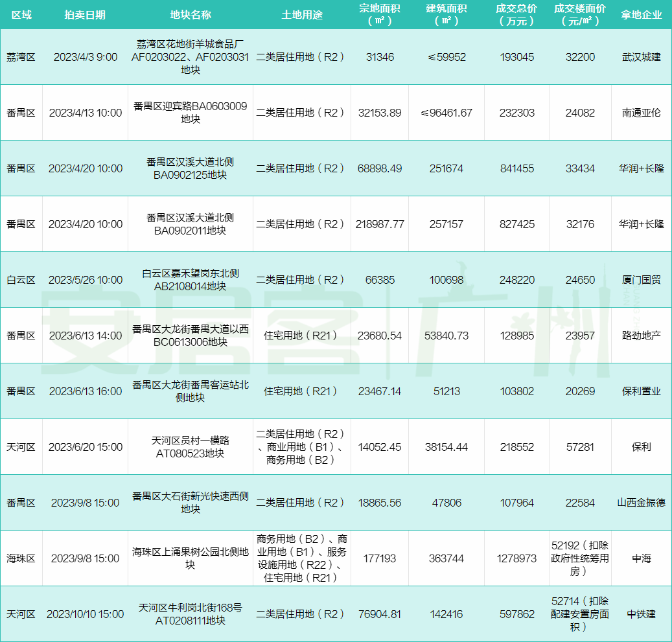The width and height of the screenshot is (672, 642).
Task: Click the 区域 column header
Action: [23, 14]
